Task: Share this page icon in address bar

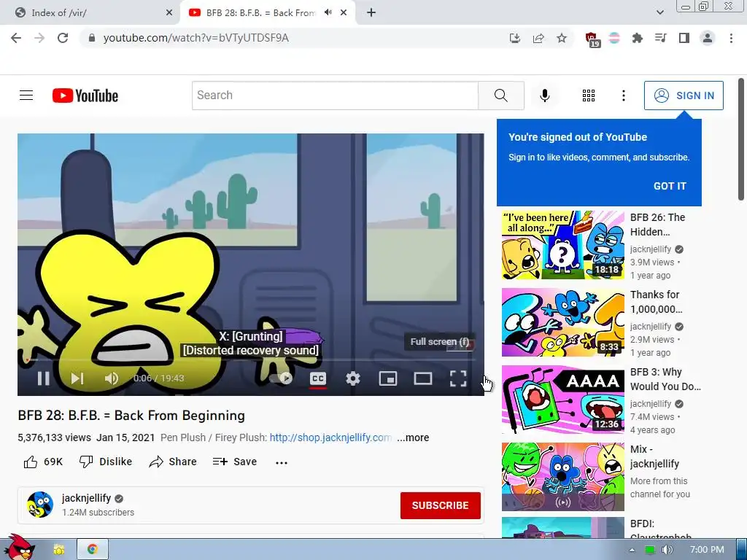Action: [538, 38]
